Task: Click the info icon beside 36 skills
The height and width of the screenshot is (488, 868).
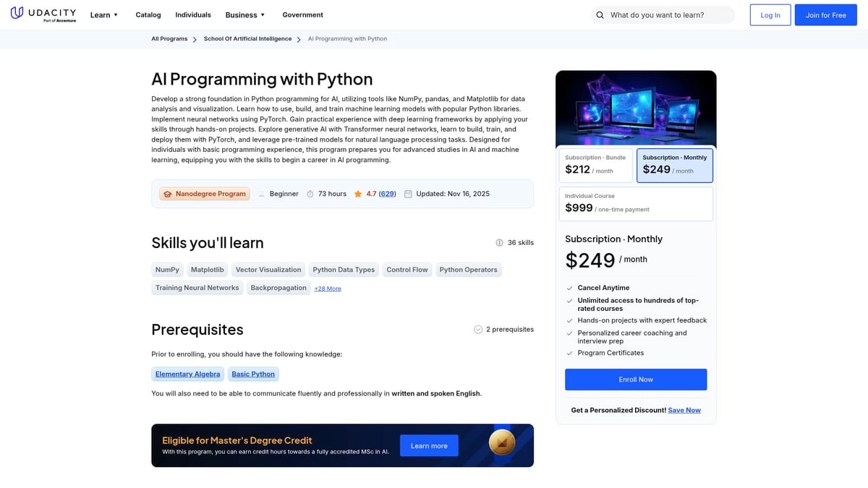Action: [x=499, y=243]
